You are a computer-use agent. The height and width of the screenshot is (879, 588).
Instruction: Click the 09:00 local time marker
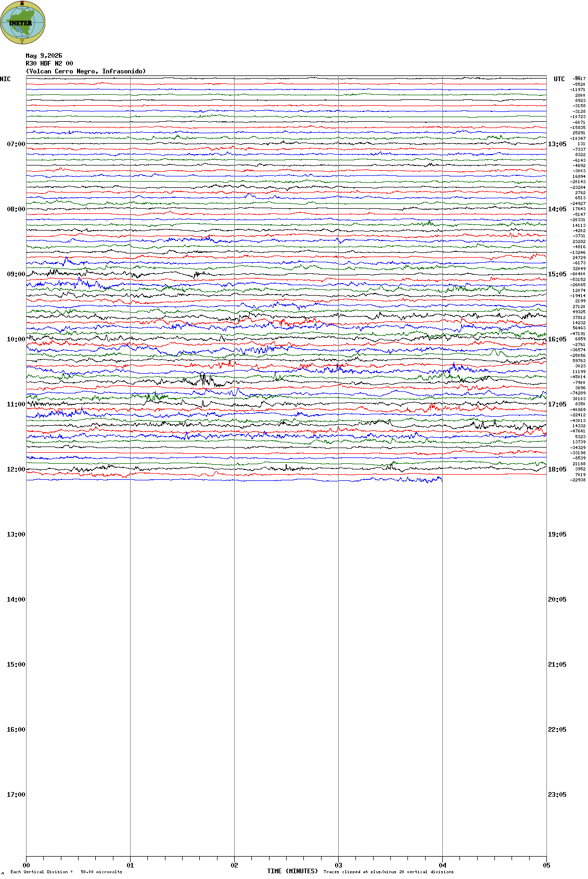pos(16,274)
